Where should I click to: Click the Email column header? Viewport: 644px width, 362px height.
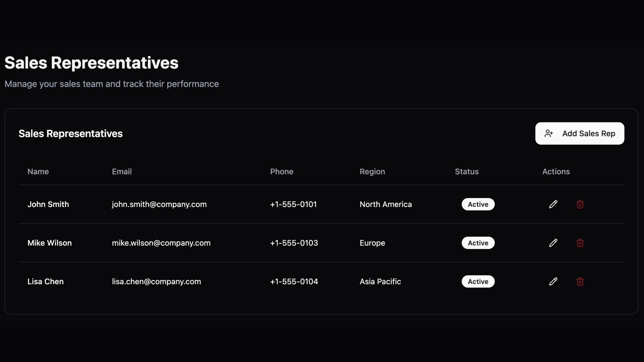click(122, 172)
